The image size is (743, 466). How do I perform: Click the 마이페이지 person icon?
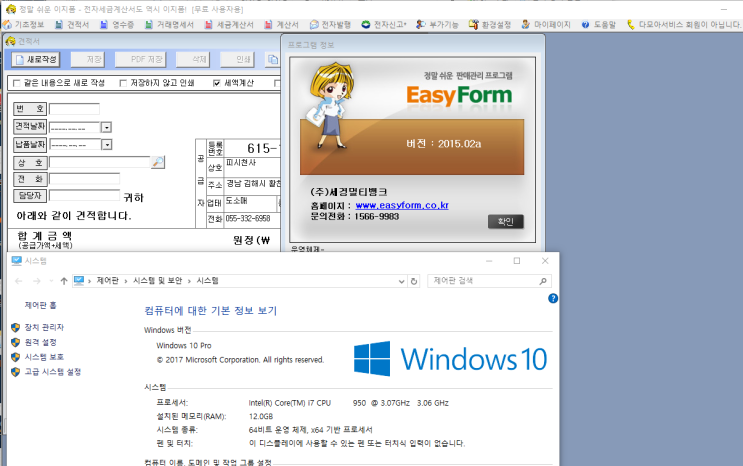tap(526, 25)
